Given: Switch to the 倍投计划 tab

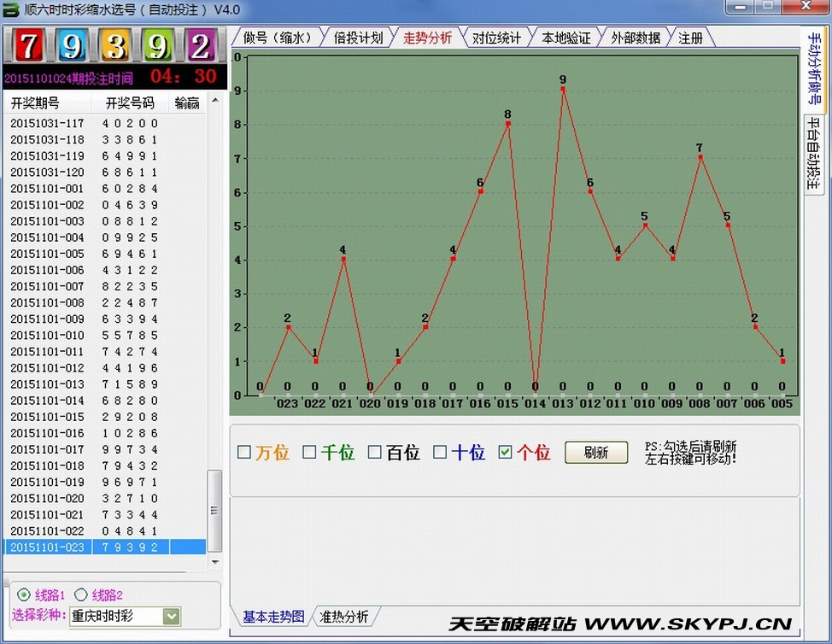Looking at the screenshot, I should pyautogui.click(x=357, y=38).
